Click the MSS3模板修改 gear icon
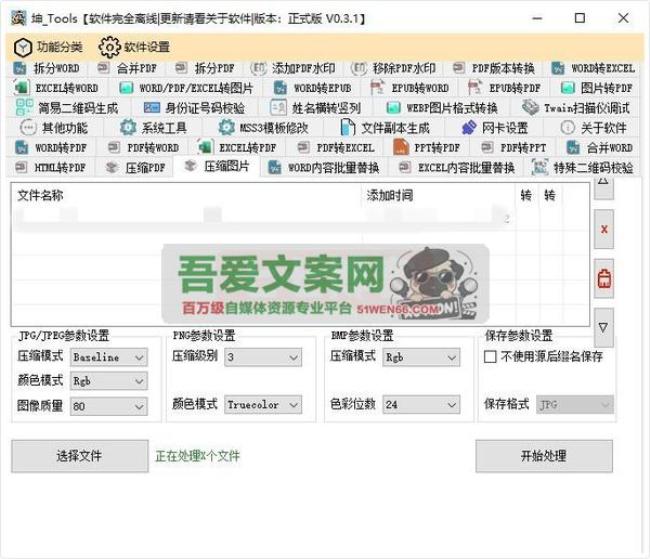 pos(226,127)
